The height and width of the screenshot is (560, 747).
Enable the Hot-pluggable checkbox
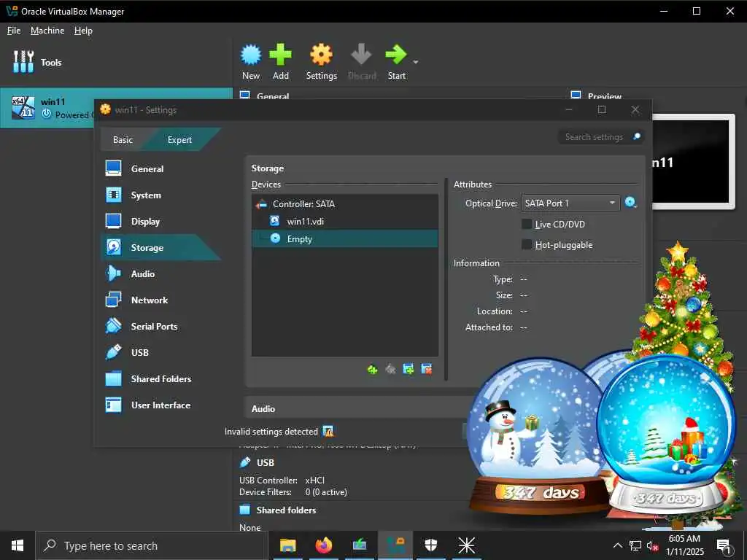tap(527, 244)
